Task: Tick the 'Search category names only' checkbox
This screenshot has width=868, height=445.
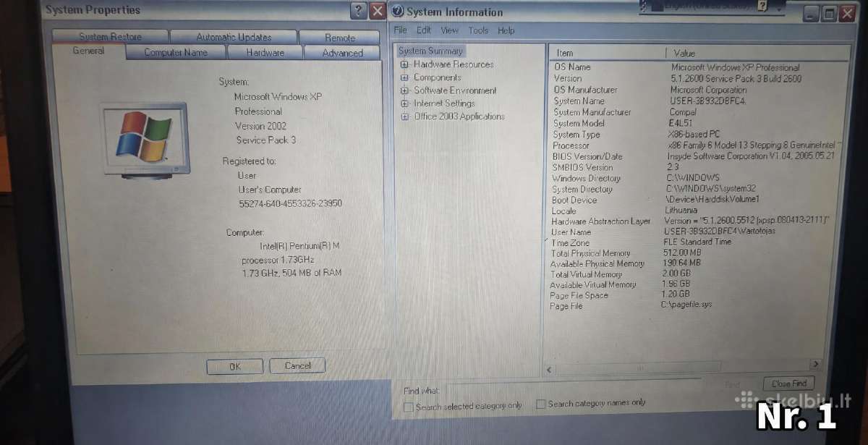Action: pyautogui.click(x=540, y=404)
